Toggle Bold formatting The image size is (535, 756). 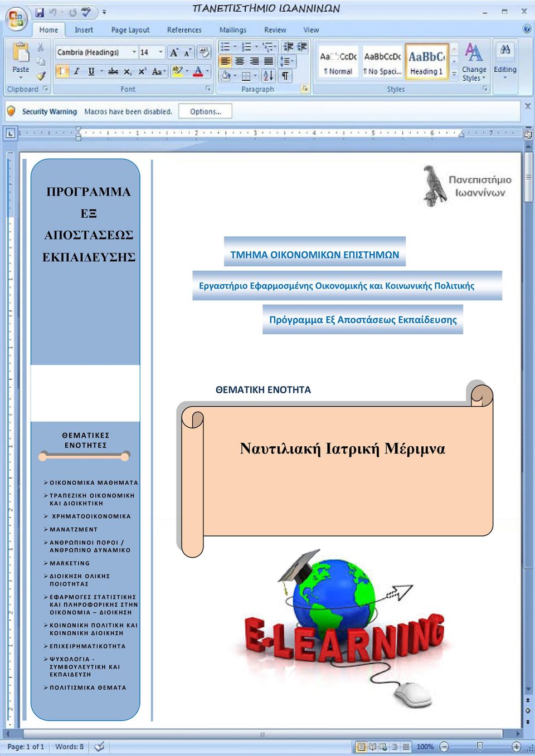point(62,71)
